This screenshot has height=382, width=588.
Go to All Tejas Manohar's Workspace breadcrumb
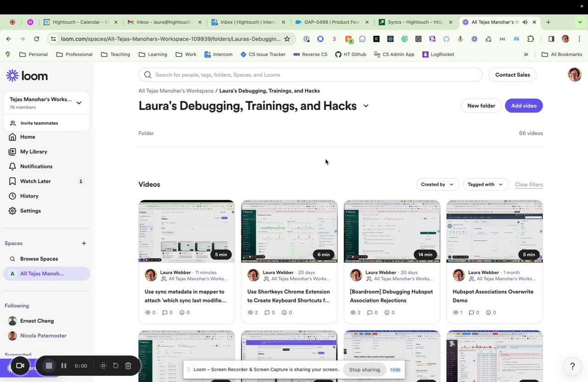click(176, 91)
